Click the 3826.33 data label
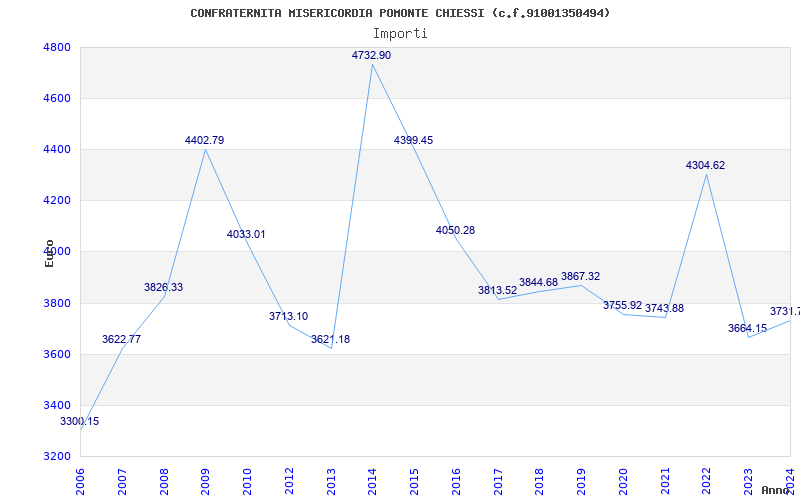The height and width of the screenshot is (500, 800). tap(163, 287)
